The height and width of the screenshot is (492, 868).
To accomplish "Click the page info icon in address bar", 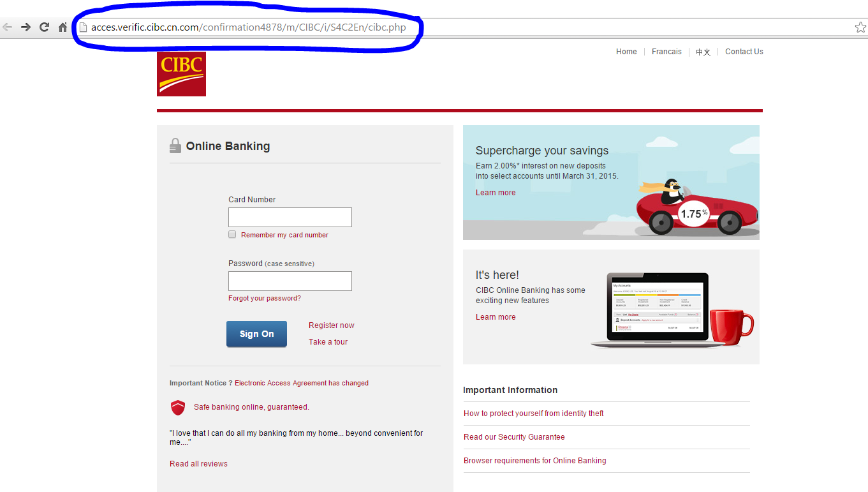I will click(x=82, y=27).
